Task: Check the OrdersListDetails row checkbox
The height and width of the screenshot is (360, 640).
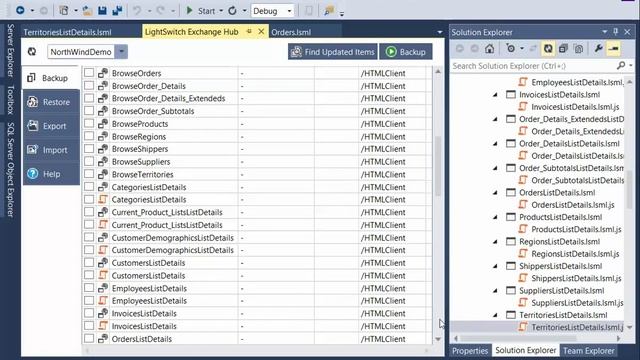Action: [x=89, y=339]
